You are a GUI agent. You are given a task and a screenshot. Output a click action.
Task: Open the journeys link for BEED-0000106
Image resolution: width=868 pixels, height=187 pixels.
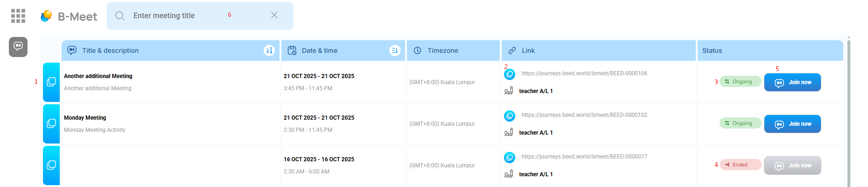(x=584, y=73)
